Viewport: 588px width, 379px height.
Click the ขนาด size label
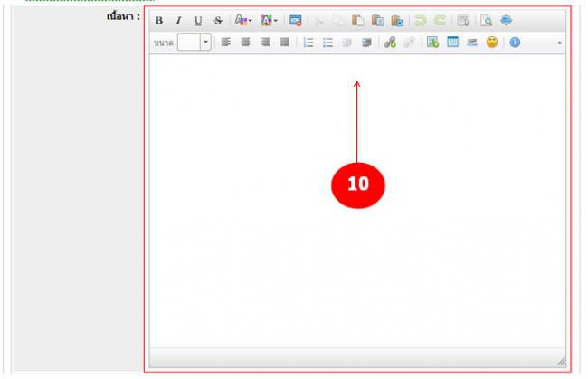(x=164, y=43)
